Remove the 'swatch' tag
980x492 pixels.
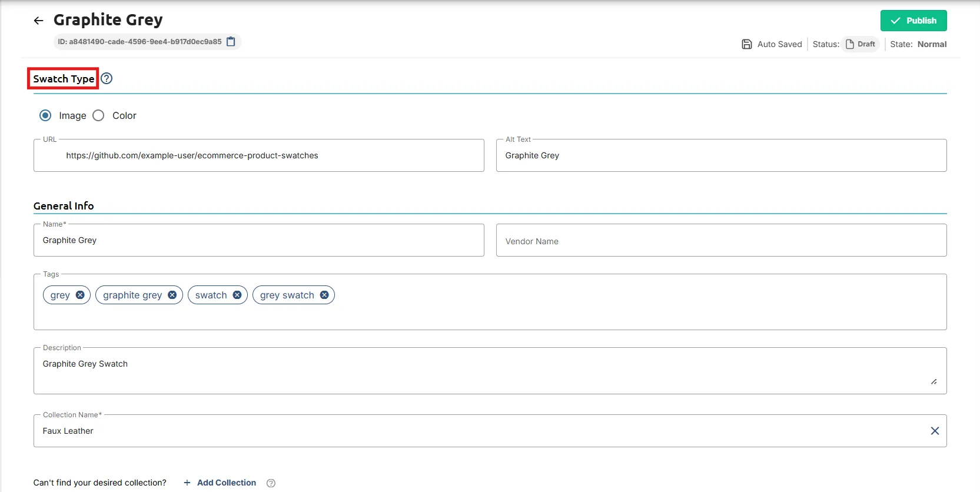(x=237, y=295)
